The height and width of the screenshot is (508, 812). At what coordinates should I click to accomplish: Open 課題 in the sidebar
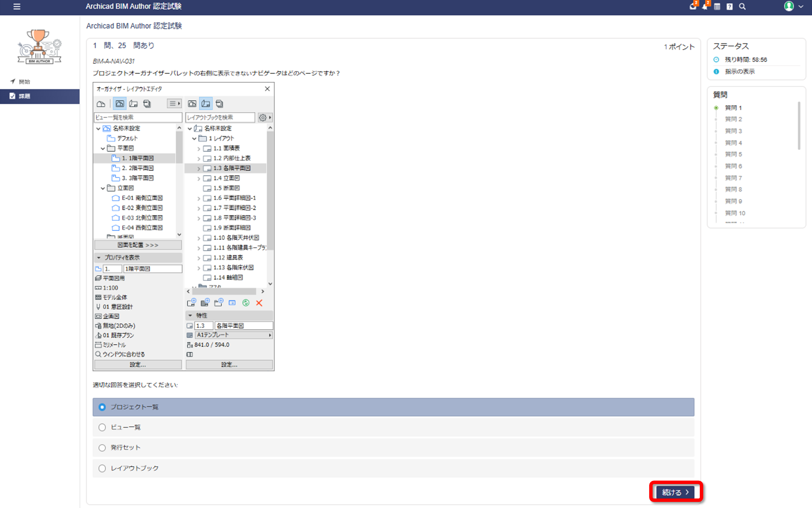[40, 96]
